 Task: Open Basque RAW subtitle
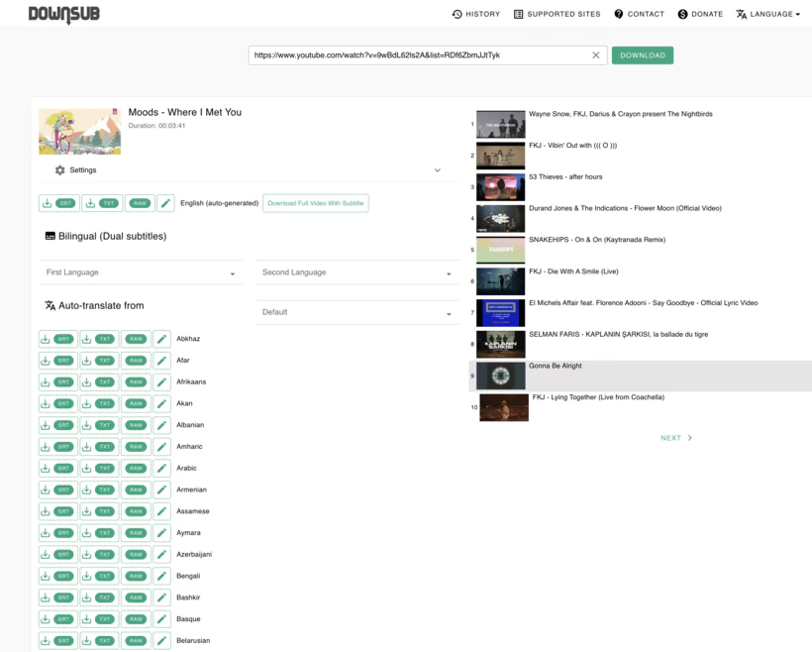[x=137, y=619]
